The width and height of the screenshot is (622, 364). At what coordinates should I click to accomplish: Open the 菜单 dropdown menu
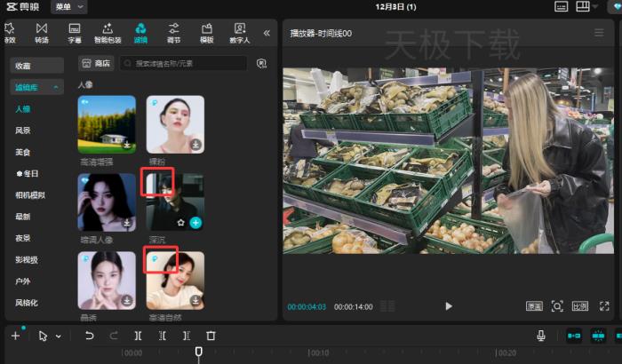(x=68, y=7)
